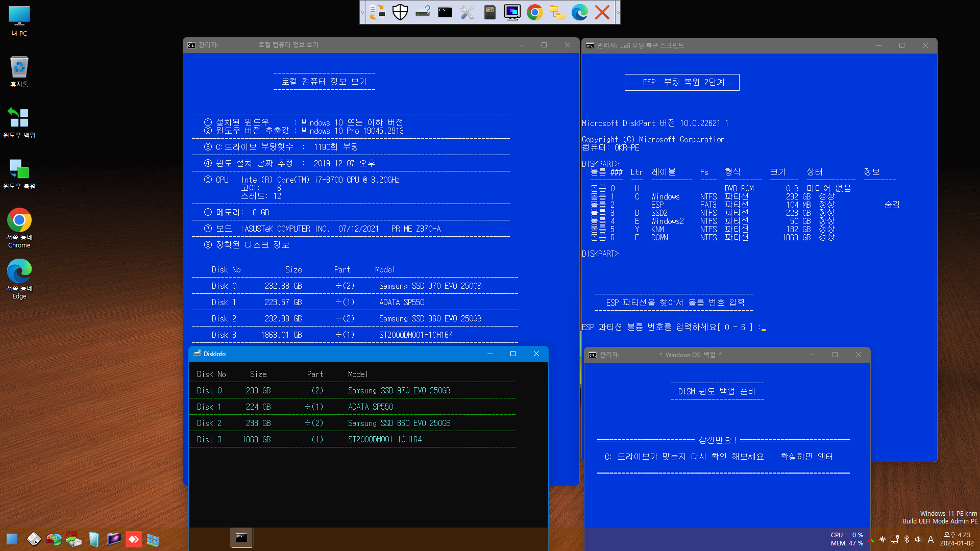The height and width of the screenshot is (551, 980).
Task: Maximize the DiskInfo window
Action: (x=513, y=354)
